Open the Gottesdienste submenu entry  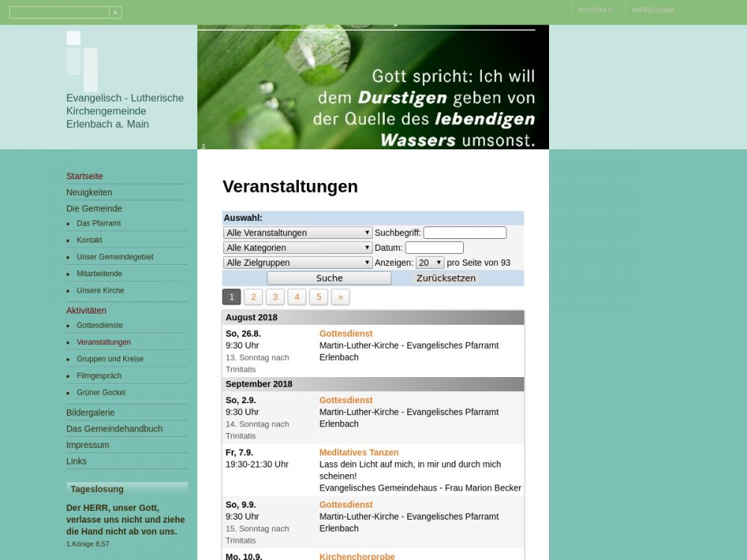pyautogui.click(x=99, y=326)
